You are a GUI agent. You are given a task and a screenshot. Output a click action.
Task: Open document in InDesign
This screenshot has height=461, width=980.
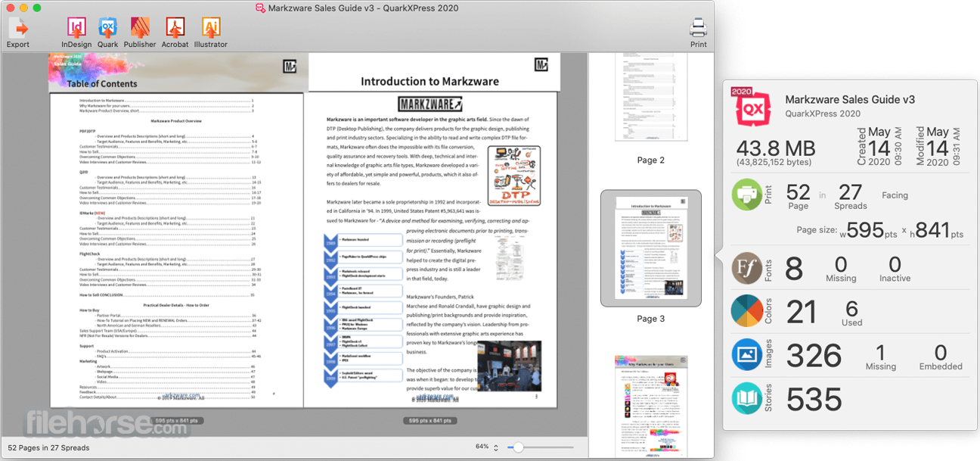coord(76,28)
